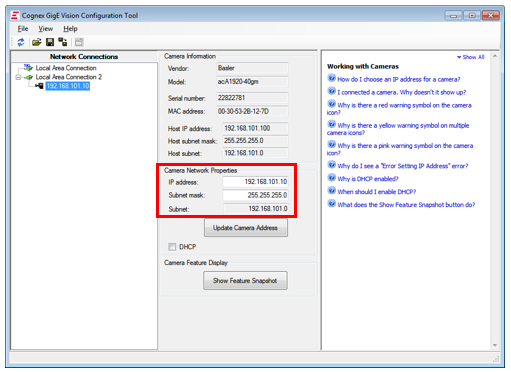This screenshot has width=511, height=372.
Task: Open 'What does the Show Feature Snapshot button do' link
Action: click(x=406, y=205)
